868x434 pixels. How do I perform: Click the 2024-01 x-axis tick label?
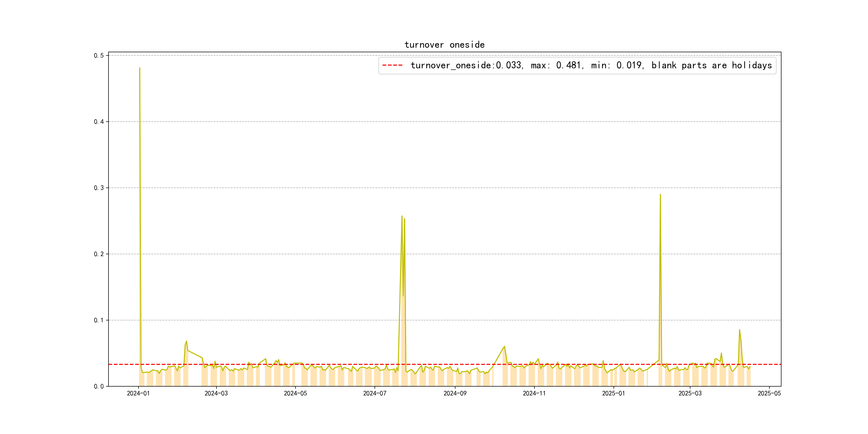point(138,393)
